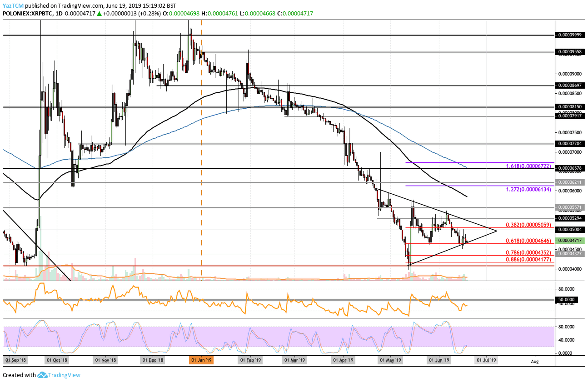Viewport: 588px width, 383px height.
Task: Click the 01 Mar '19 date label
Action: coord(295,360)
